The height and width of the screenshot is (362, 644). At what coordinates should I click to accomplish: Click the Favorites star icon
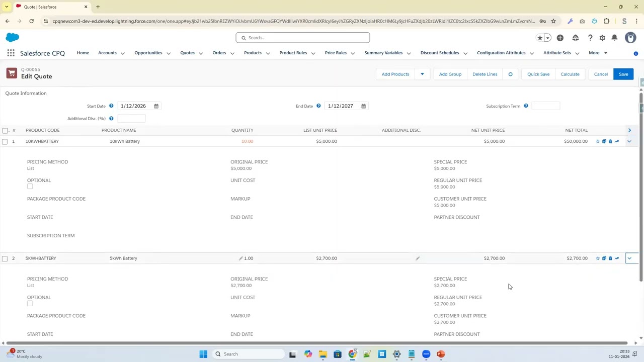coord(540,38)
